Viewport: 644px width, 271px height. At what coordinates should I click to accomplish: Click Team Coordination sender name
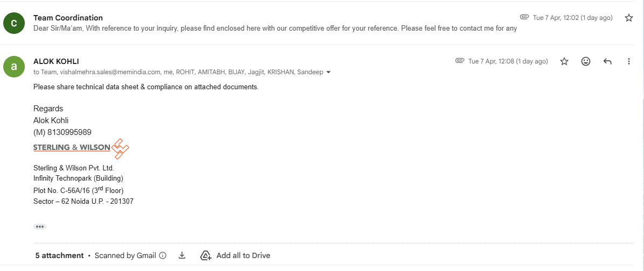click(x=68, y=18)
